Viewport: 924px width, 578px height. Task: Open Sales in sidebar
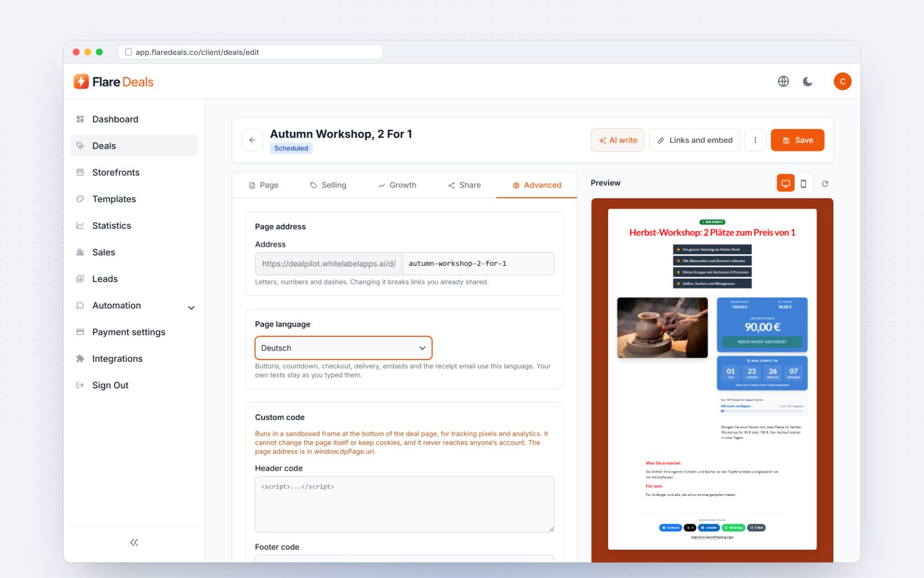click(134, 252)
